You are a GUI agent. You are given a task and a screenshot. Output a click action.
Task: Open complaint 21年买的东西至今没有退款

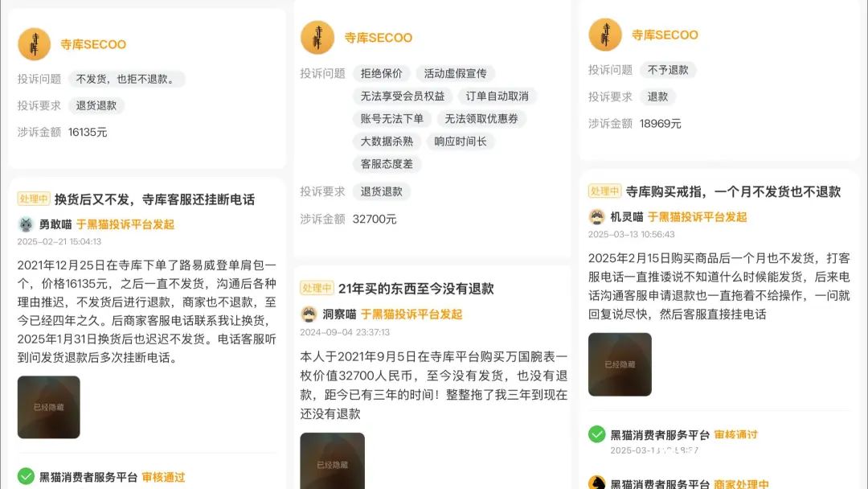(x=416, y=289)
